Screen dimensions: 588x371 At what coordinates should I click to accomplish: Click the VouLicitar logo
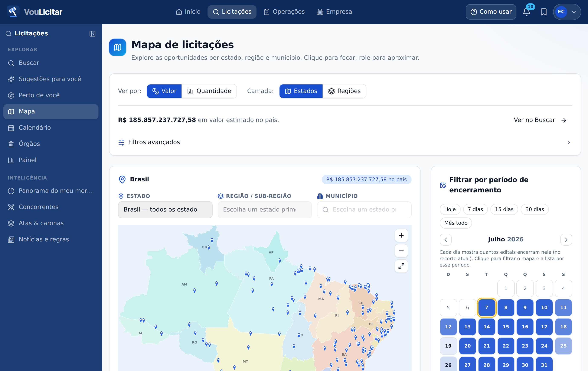click(x=35, y=12)
